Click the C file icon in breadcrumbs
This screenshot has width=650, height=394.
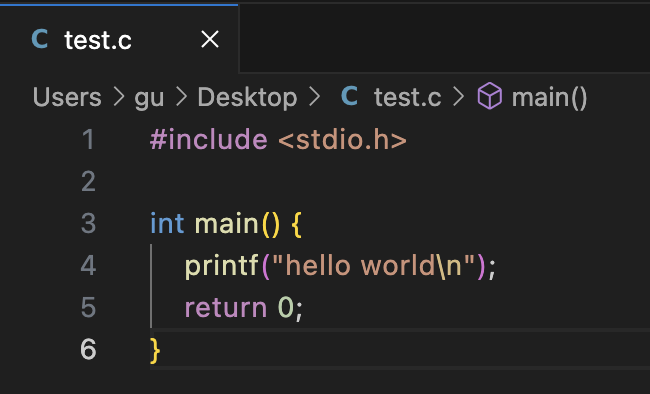(349, 96)
